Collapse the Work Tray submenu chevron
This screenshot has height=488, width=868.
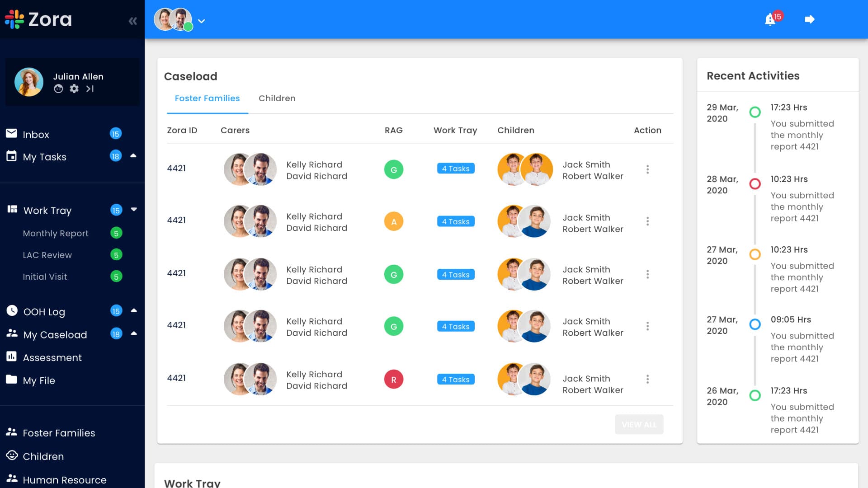(x=134, y=209)
